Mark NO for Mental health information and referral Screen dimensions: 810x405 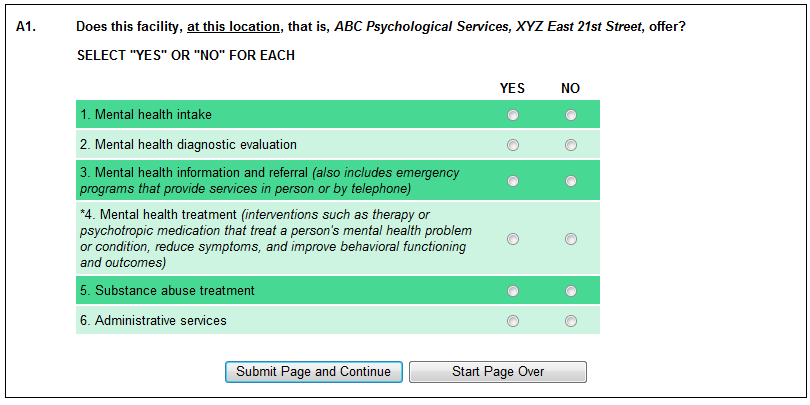[571, 181]
